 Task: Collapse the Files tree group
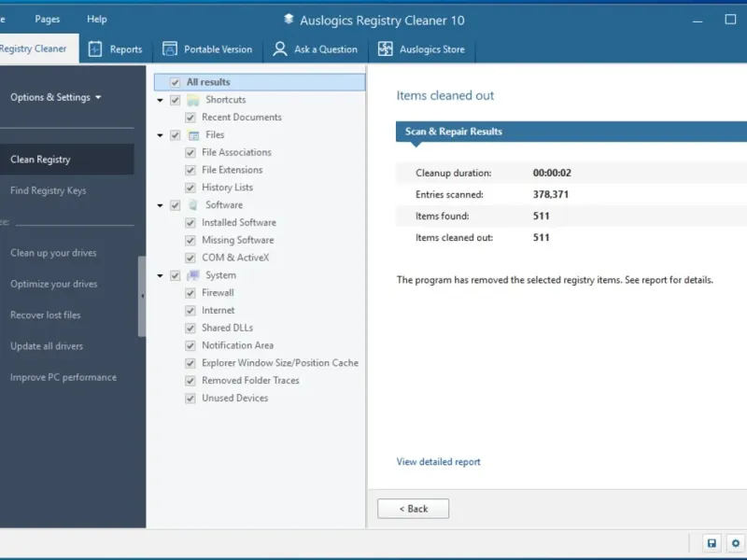[161, 135]
